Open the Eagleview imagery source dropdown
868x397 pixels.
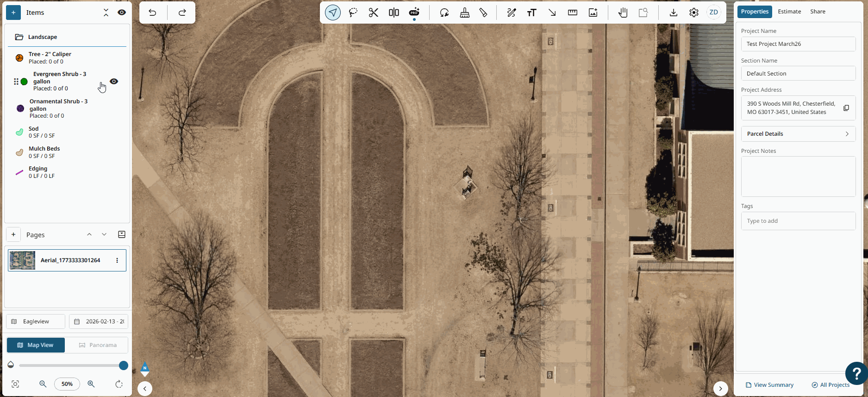coord(36,321)
